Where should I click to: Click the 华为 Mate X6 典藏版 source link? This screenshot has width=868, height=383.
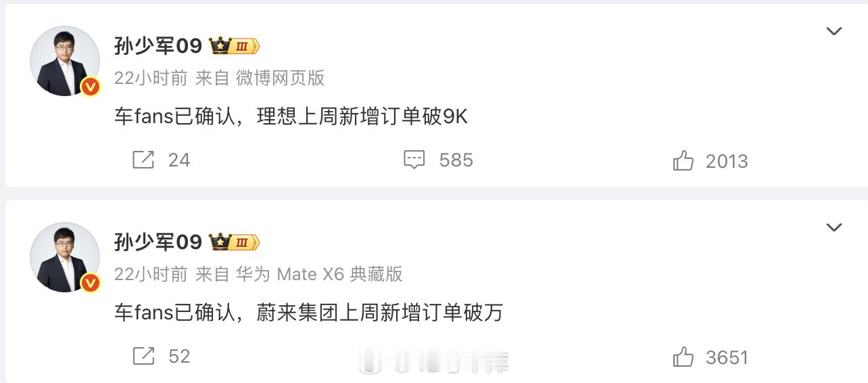319,273
